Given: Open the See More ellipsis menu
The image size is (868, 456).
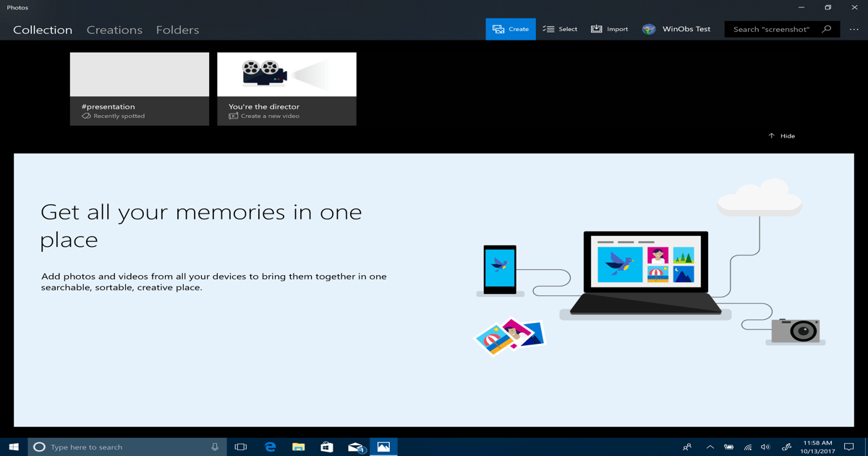Looking at the screenshot, I should (854, 29).
